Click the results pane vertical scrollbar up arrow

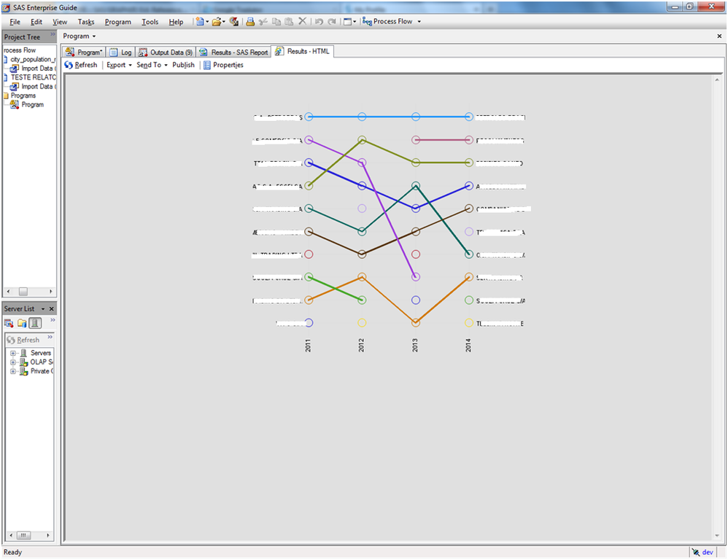(717, 79)
